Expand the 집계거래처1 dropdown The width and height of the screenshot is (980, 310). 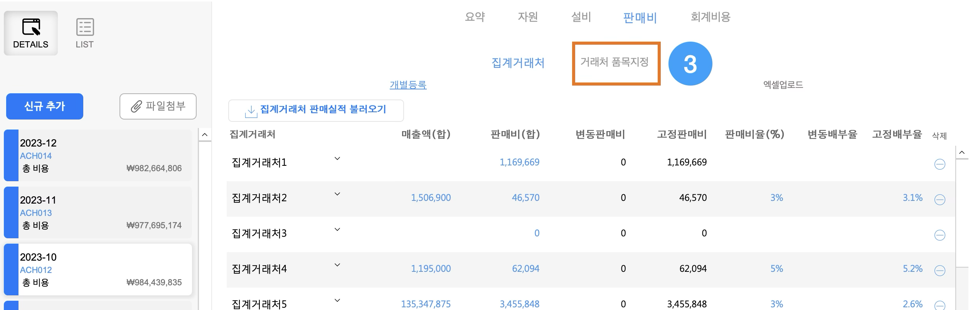click(x=337, y=158)
